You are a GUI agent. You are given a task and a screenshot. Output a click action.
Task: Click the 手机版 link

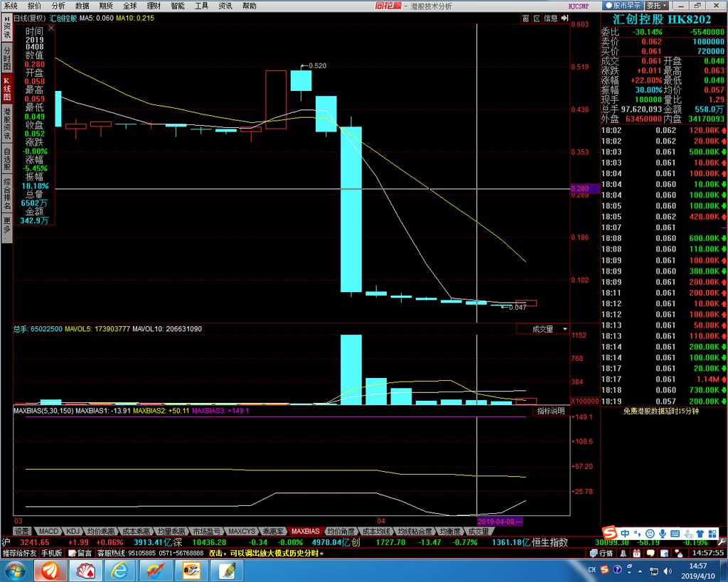(51, 554)
